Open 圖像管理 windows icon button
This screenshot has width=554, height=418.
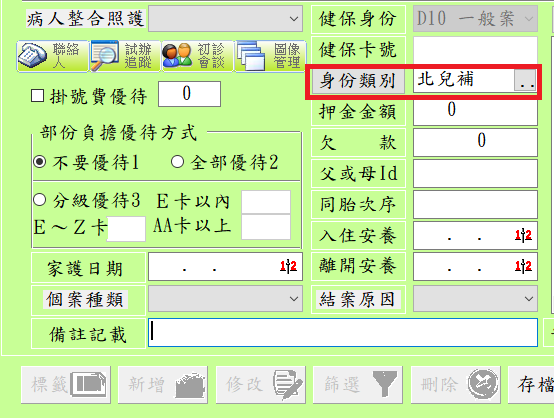270,56
